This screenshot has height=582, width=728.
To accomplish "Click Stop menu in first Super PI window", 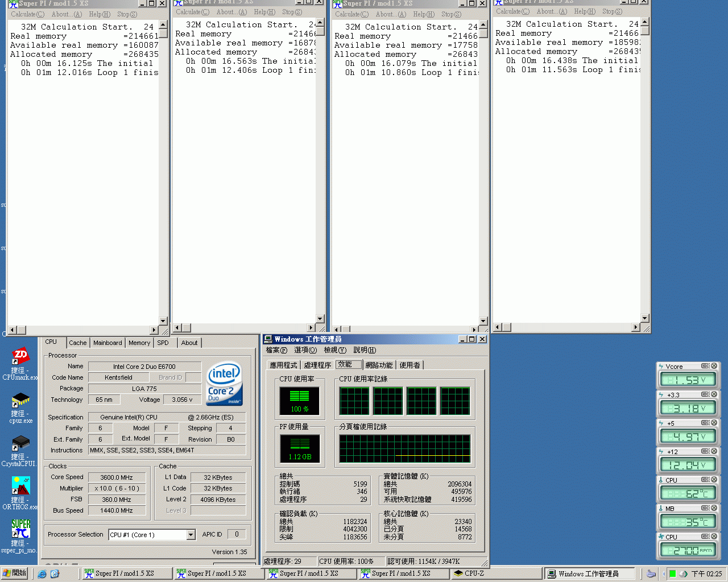I will click(127, 14).
